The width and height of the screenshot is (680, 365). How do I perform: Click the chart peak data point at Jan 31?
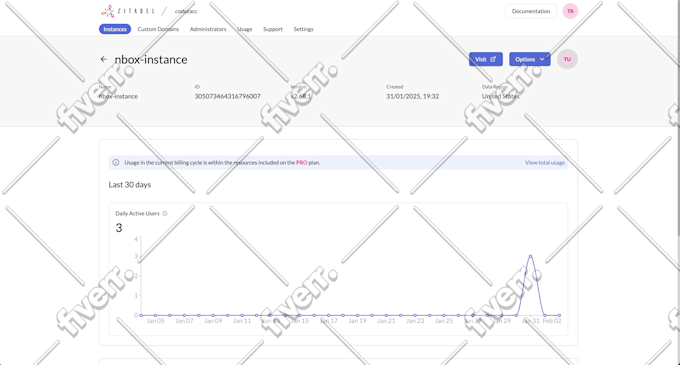point(530,256)
